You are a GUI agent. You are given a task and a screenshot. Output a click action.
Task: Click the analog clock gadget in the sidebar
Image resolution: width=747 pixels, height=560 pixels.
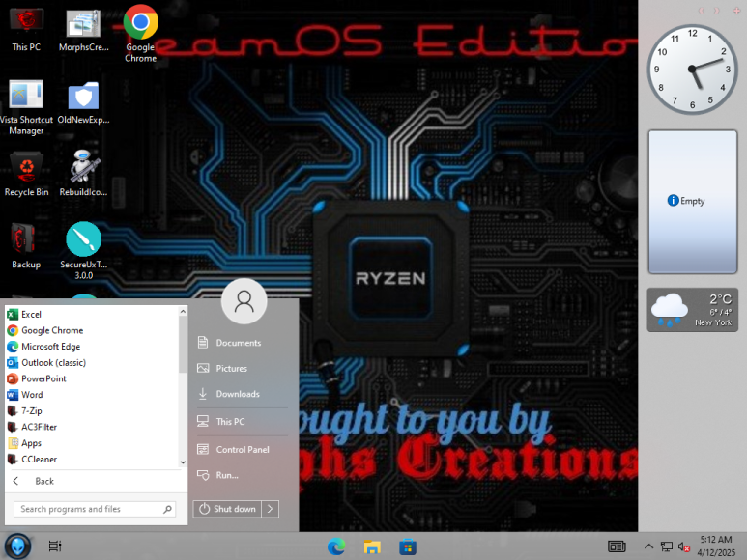coord(692,69)
